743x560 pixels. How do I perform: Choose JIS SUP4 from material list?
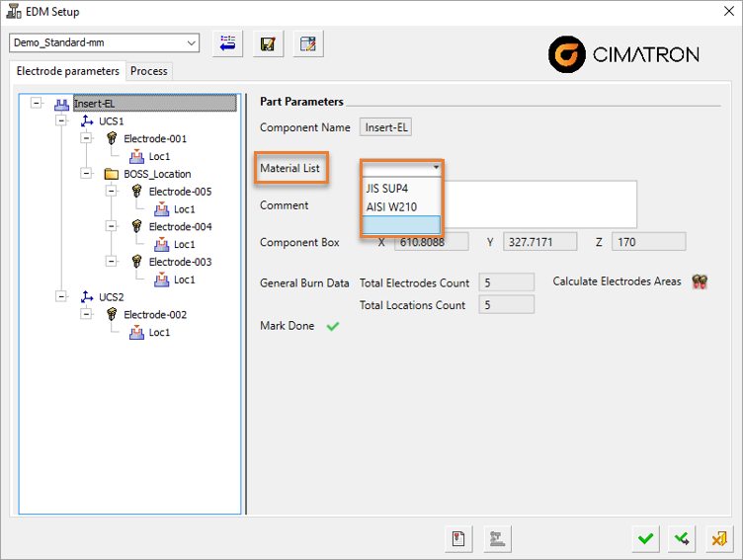[401, 188]
